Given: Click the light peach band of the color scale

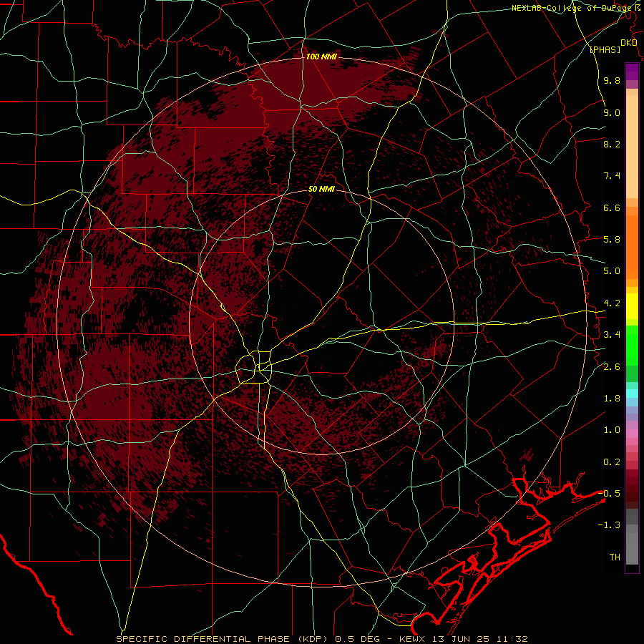Looking at the screenshot, I should pyautogui.click(x=632, y=147).
